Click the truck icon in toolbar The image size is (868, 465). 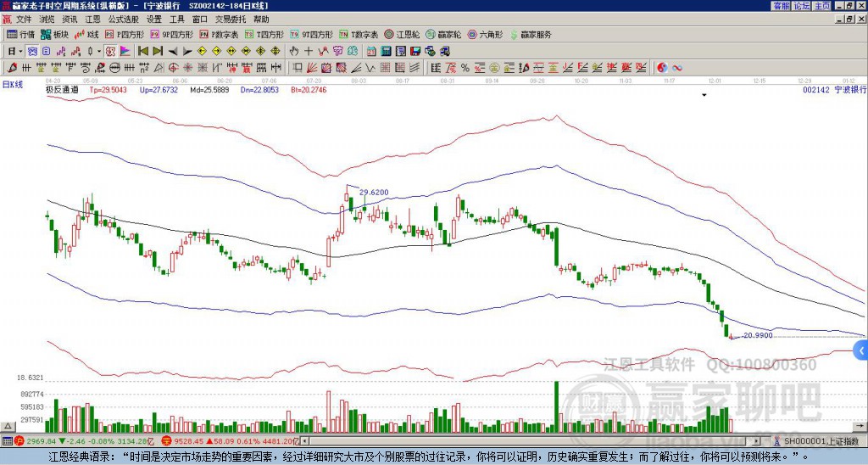pos(444,51)
